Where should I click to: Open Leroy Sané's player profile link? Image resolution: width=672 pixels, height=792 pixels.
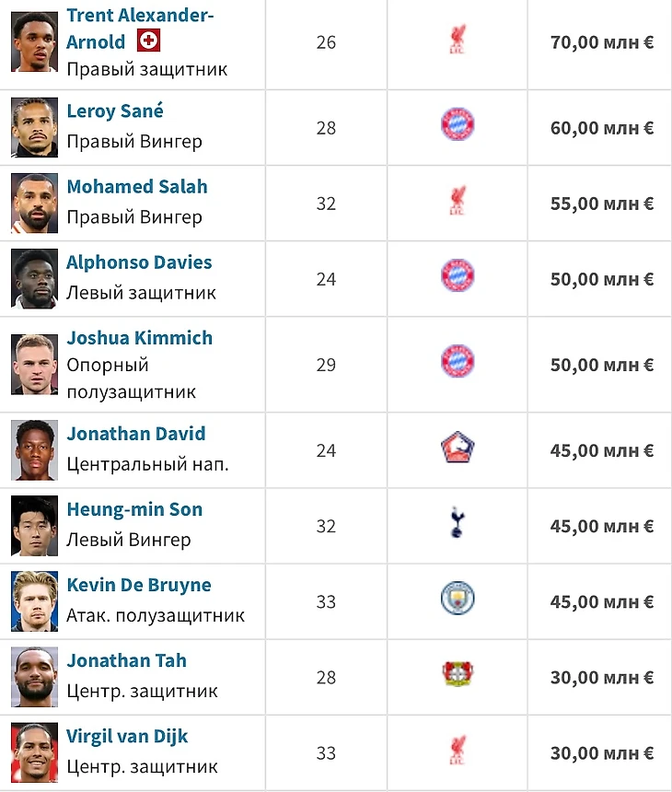point(115,111)
